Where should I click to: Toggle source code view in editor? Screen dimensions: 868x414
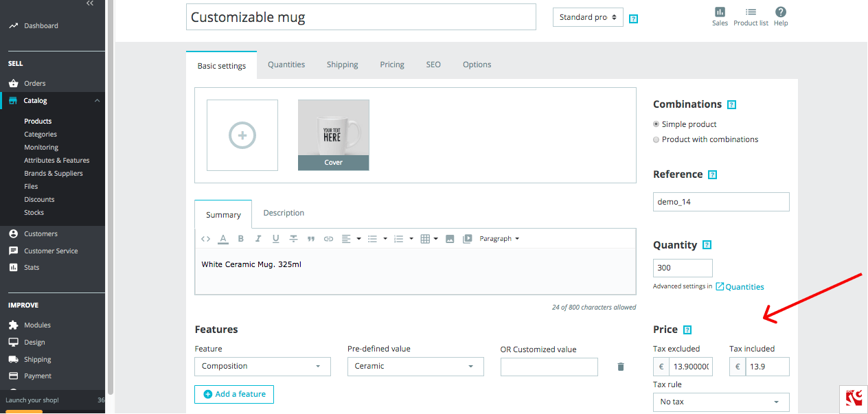(x=205, y=239)
